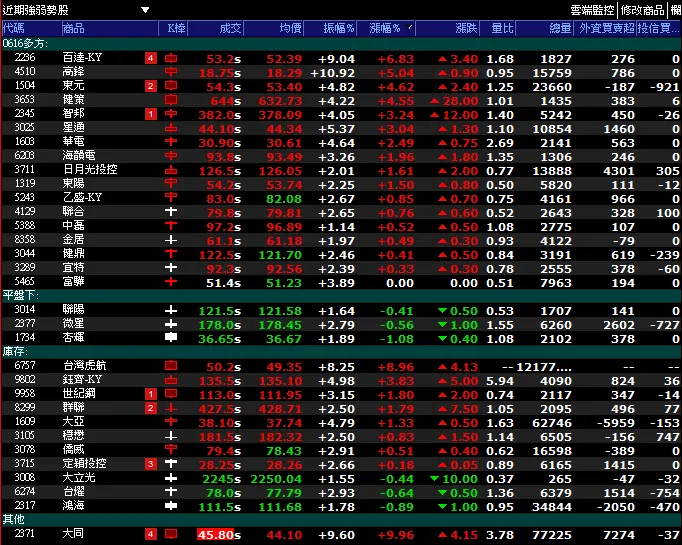Select stock name 健策

[x=74, y=100]
